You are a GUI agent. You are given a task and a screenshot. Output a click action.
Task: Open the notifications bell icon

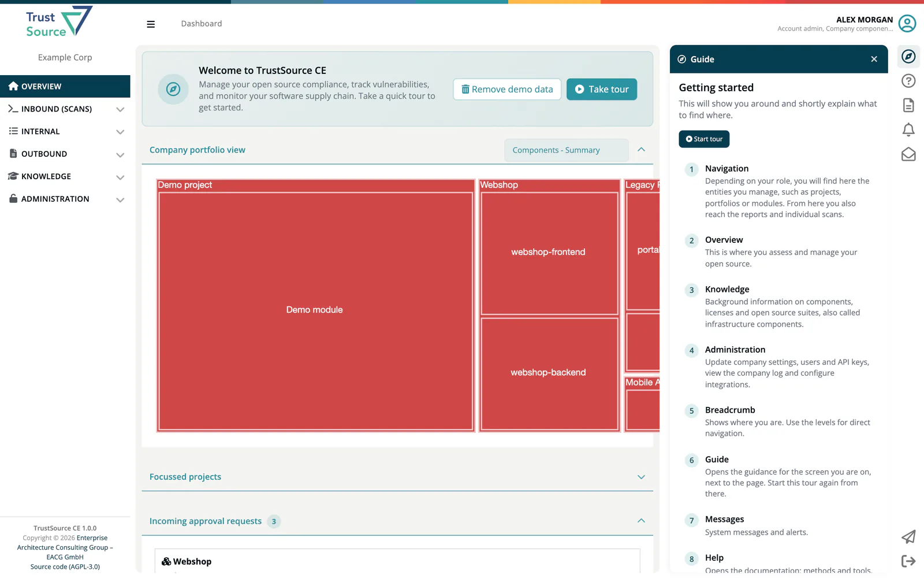click(908, 129)
